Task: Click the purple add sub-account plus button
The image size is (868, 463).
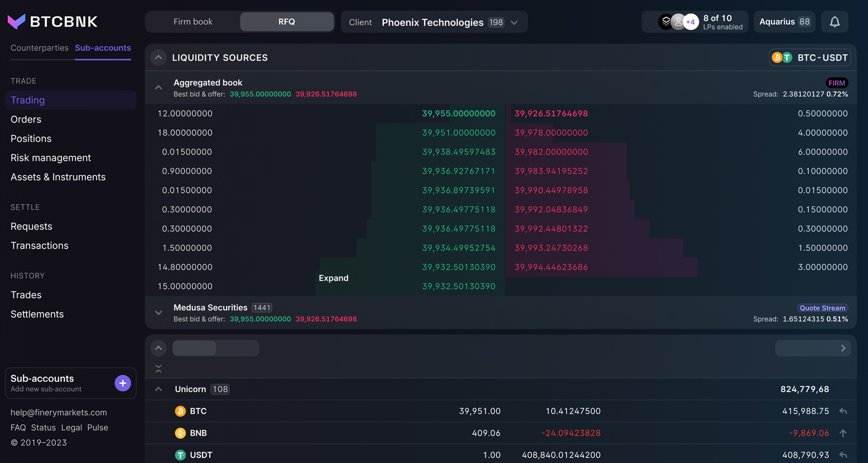Action: [x=122, y=383]
